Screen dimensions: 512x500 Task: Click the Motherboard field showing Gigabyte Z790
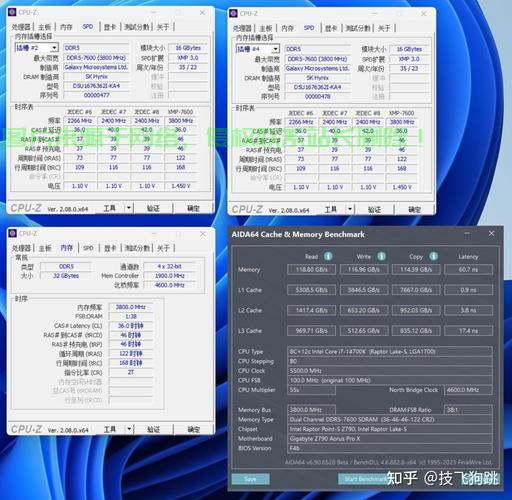coord(390,439)
